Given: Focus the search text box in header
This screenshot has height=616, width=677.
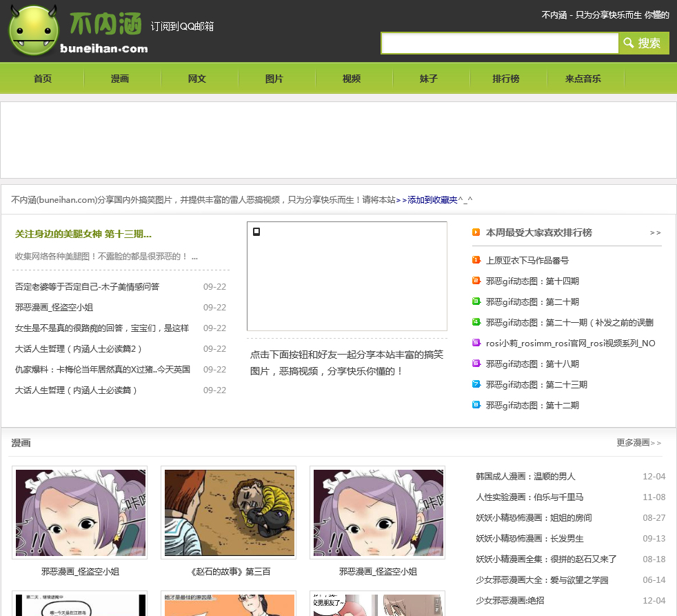Looking at the screenshot, I should pos(500,43).
